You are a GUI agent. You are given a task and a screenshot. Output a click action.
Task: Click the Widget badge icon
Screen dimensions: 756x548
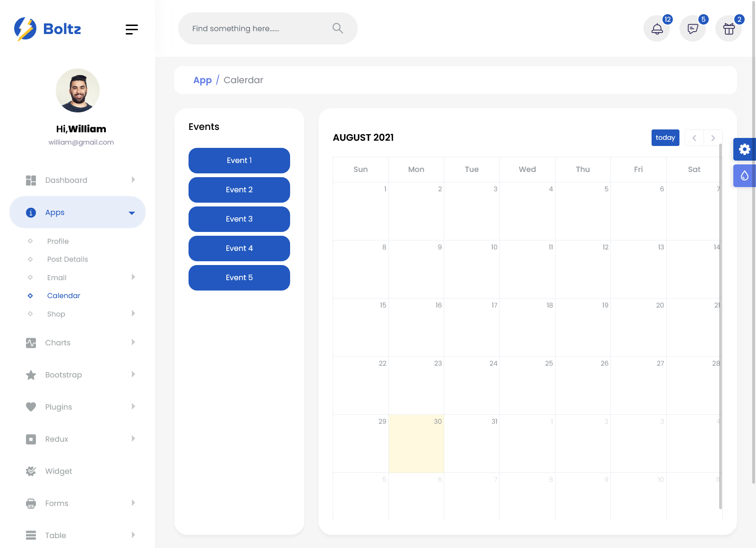point(31,471)
